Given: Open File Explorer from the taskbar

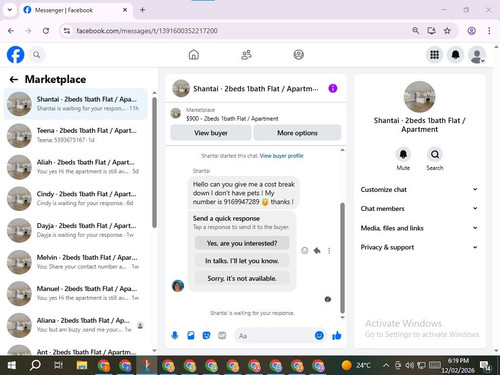Looking at the screenshot, I should [82, 365].
